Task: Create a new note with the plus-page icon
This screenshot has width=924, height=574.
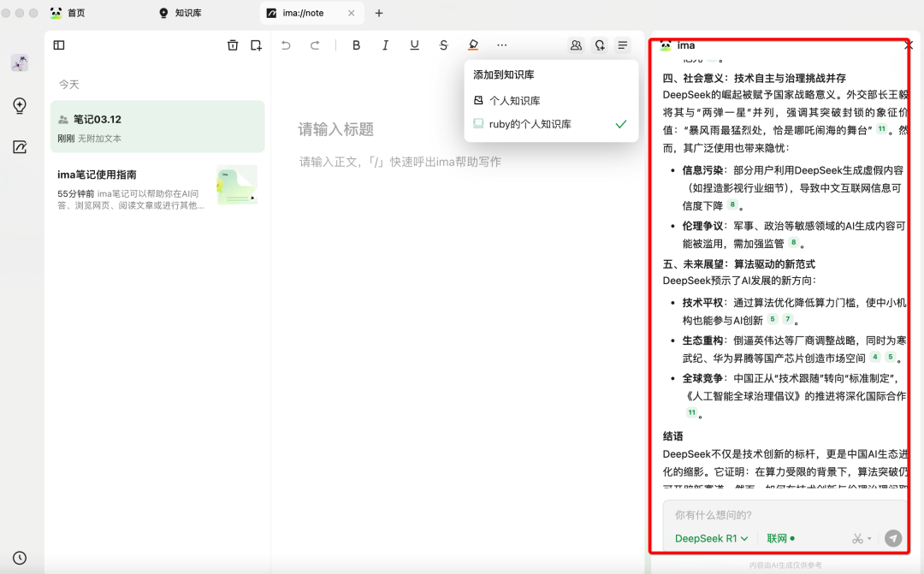Action: (256, 45)
